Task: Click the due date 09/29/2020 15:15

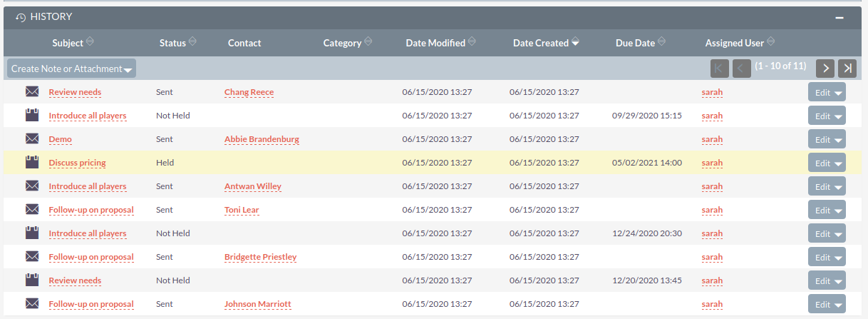Action: pyautogui.click(x=647, y=116)
